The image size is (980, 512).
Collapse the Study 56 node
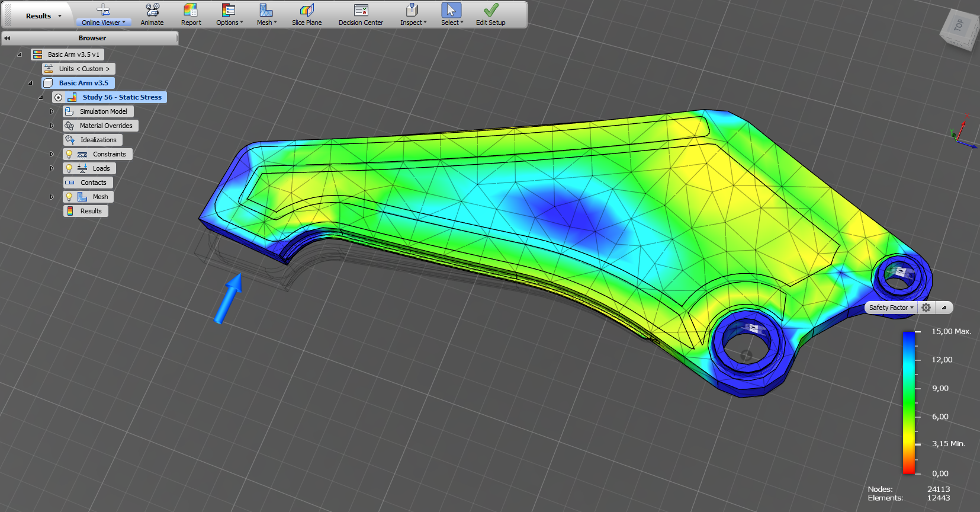41,97
